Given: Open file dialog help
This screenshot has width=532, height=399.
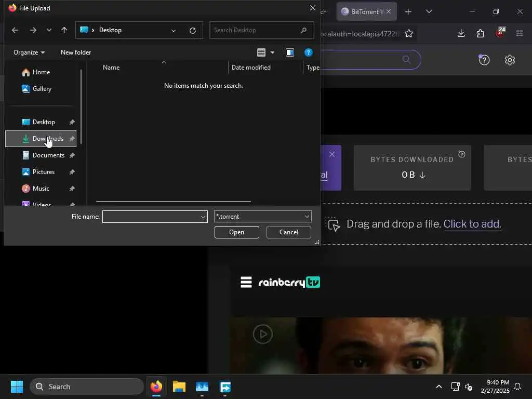Looking at the screenshot, I should (x=309, y=52).
